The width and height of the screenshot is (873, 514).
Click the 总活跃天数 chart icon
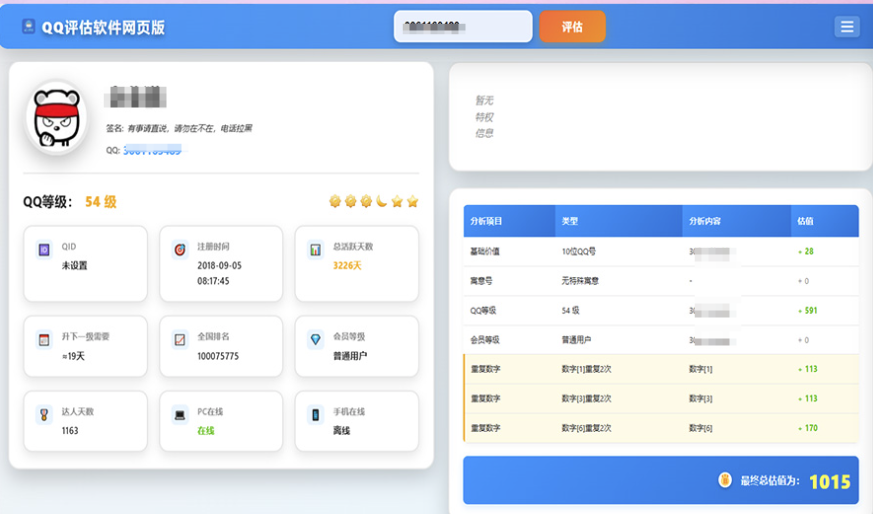(315, 249)
